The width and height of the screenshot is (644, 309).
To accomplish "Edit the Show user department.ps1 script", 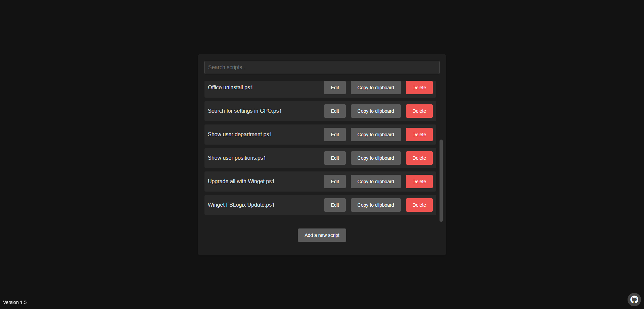I will pyautogui.click(x=335, y=135).
